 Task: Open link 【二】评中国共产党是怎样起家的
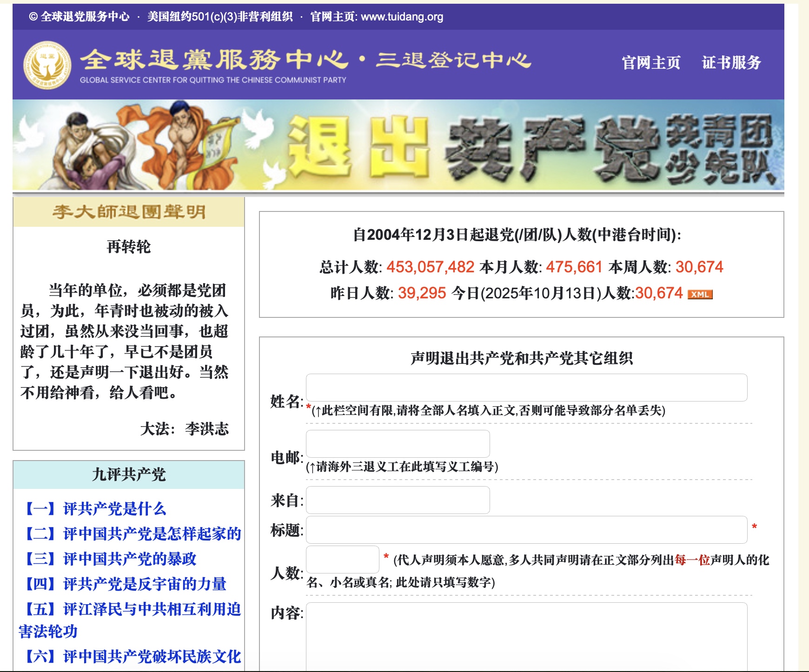click(133, 534)
